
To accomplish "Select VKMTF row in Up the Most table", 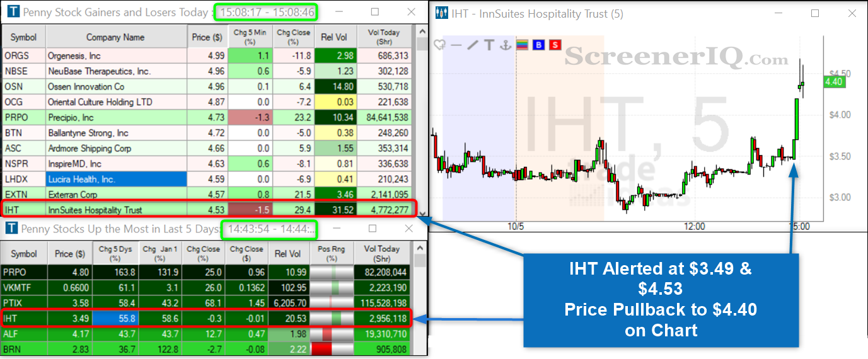I will pyautogui.click(x=207, y=287).
